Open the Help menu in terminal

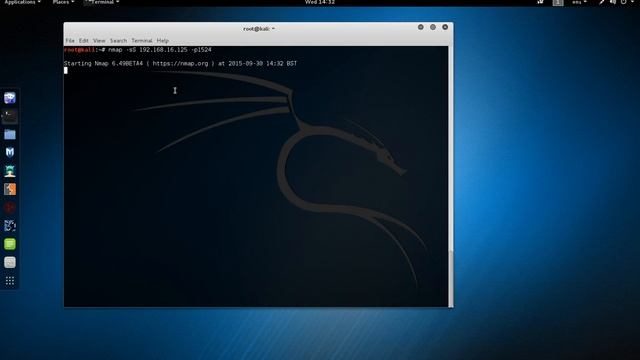click(162, 41)
